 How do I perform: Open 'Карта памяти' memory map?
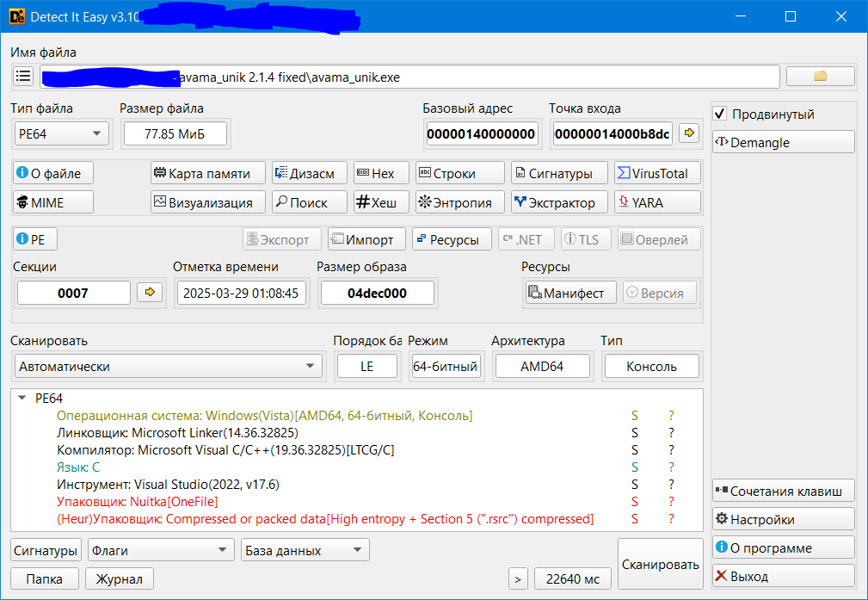point(208,173)
